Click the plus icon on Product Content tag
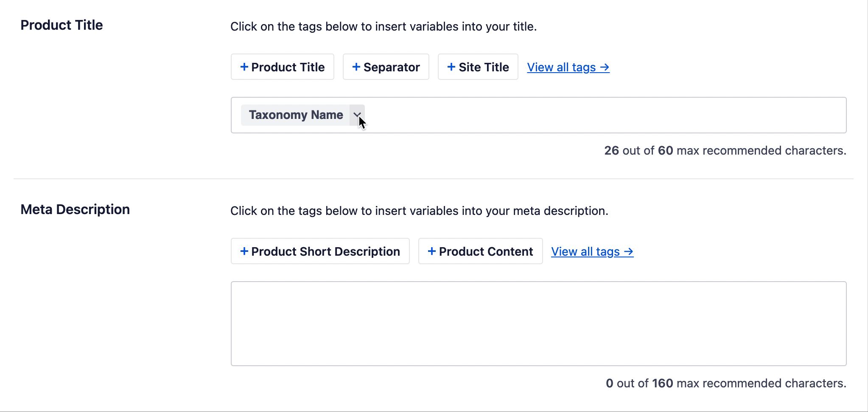This screenshot has height=412, width=868. coord(432,251)
